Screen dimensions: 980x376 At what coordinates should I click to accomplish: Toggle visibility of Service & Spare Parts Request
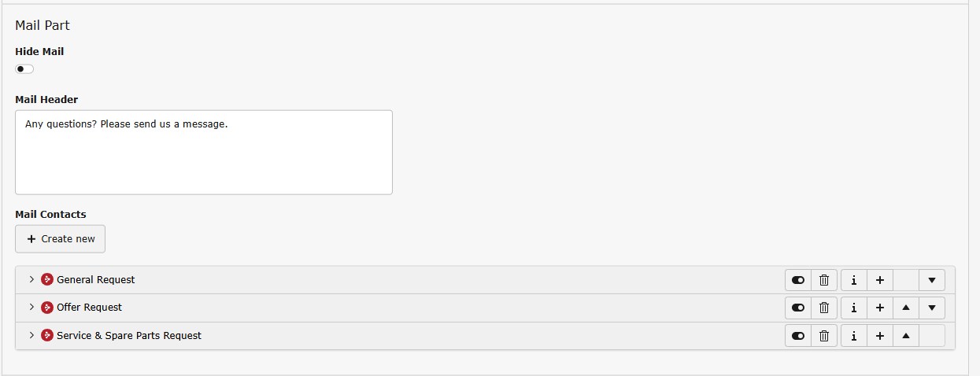click(798, 336)
